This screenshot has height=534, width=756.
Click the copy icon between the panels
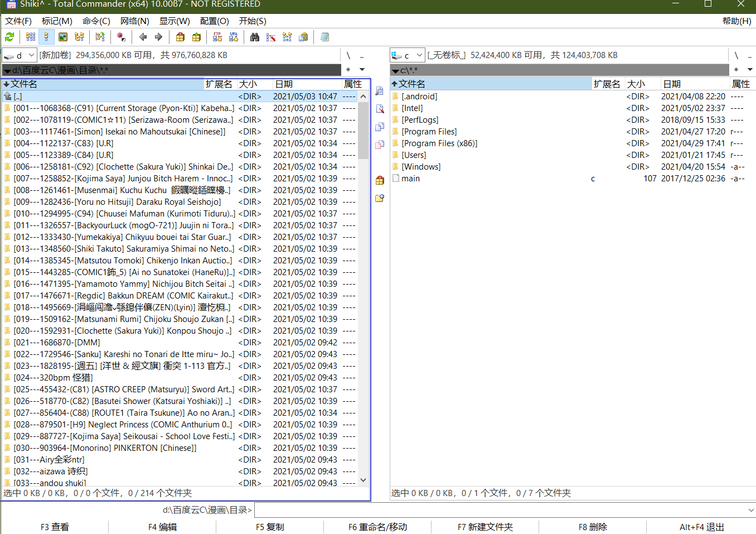pyautogui.click(x=380, y=127)
